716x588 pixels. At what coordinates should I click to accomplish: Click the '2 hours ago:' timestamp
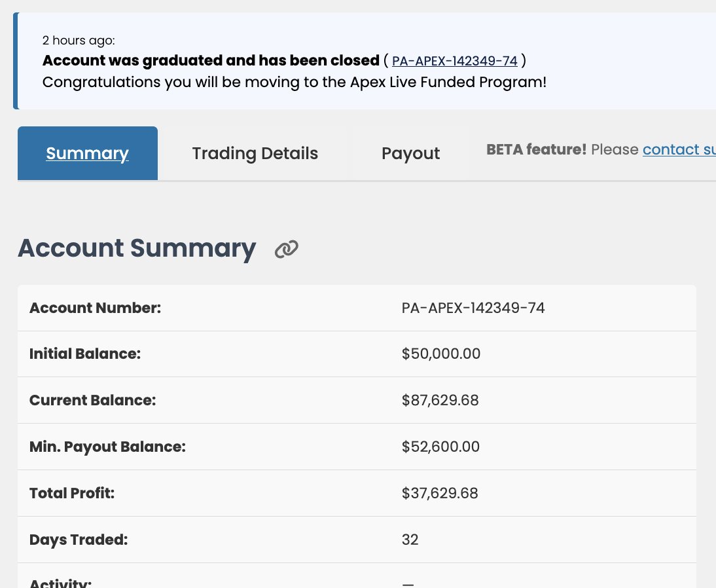coord(79,40)
